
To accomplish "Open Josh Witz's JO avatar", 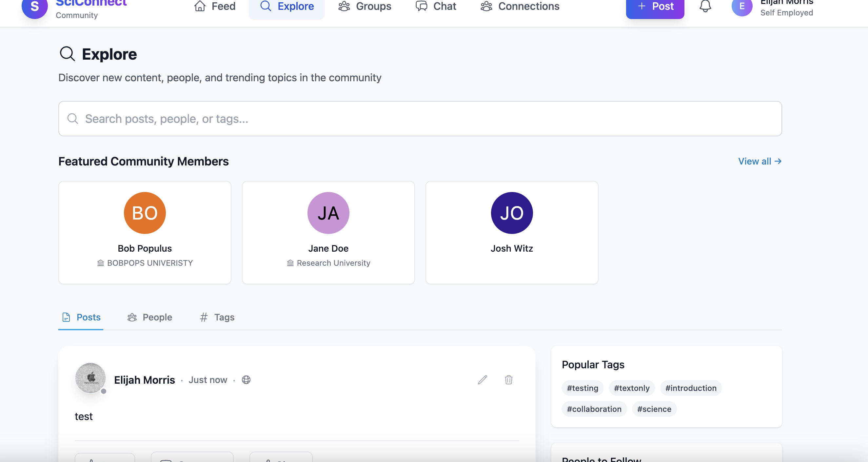I will click(511, 213).
